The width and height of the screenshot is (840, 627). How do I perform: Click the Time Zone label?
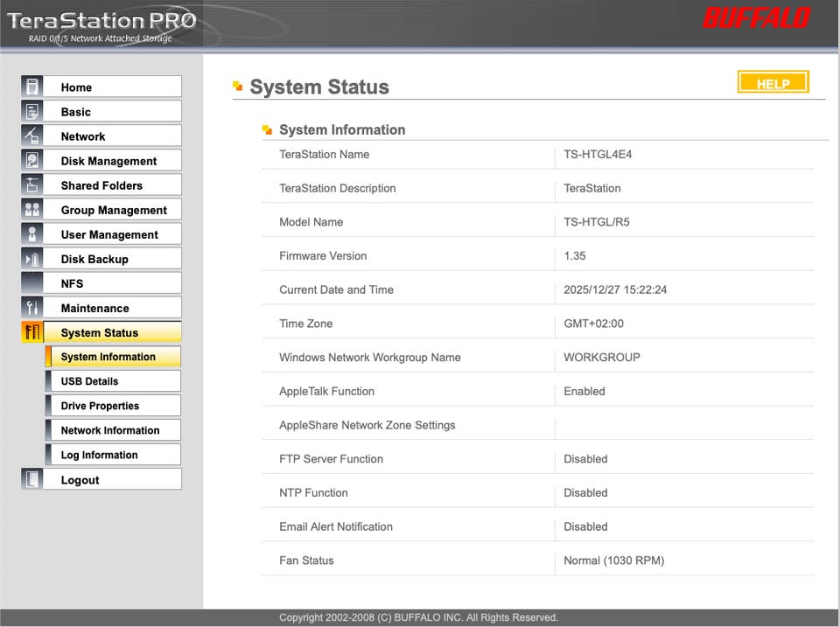pos(306,324)
